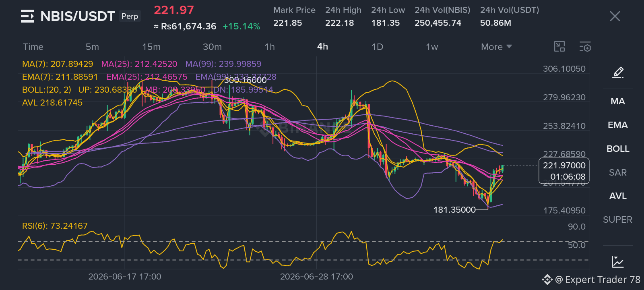This screenshot has width=644, height=290.
Task: Click the 306.10050 price axis label
Action: (564, 69)
